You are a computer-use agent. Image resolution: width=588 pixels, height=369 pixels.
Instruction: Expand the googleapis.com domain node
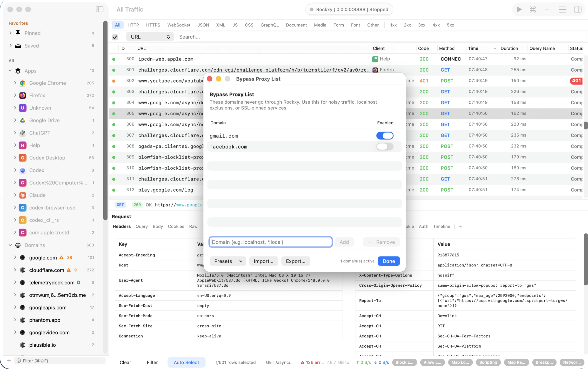click(x=15, y=307)
